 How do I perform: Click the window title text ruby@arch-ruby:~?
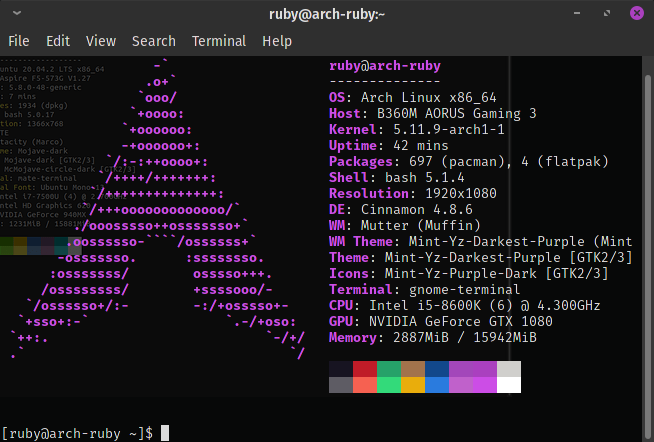327,13
